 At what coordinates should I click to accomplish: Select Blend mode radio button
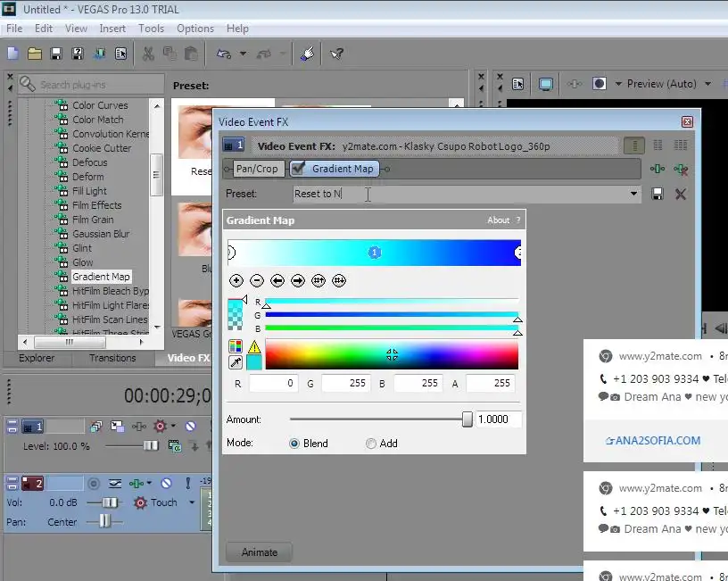(x=294, y=444)
